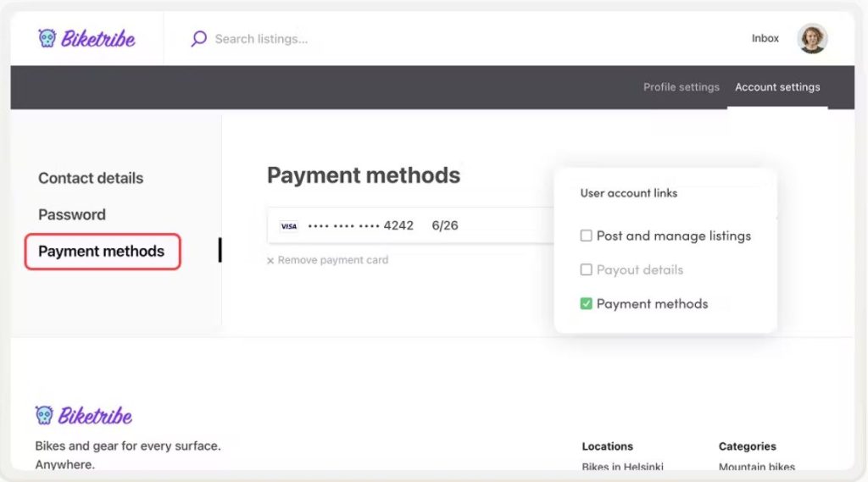The width and height of the screenshot is (868, 482).
Task: Open Mountain bikes footer link
Action: pyautogui.click(x=756, y=467)
